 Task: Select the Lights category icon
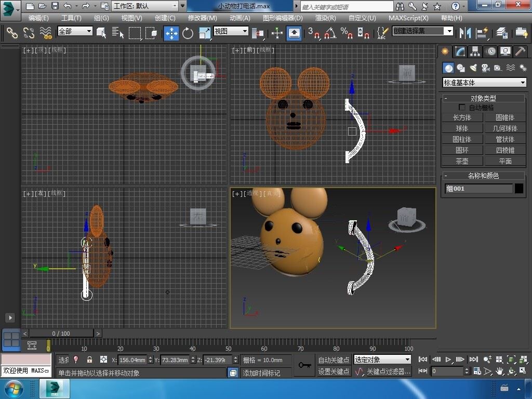click(x=473, y=68)
